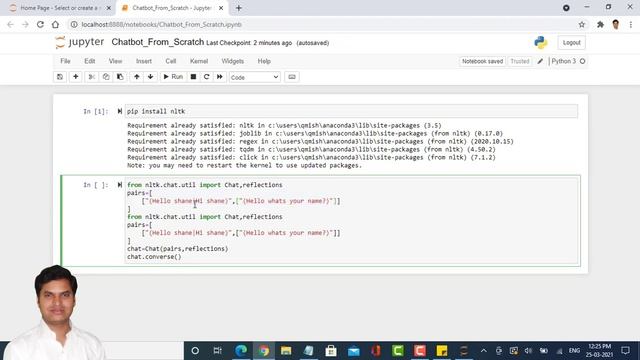Open the Cell menu
Screen dimensions: 640x360
point(171,61)
